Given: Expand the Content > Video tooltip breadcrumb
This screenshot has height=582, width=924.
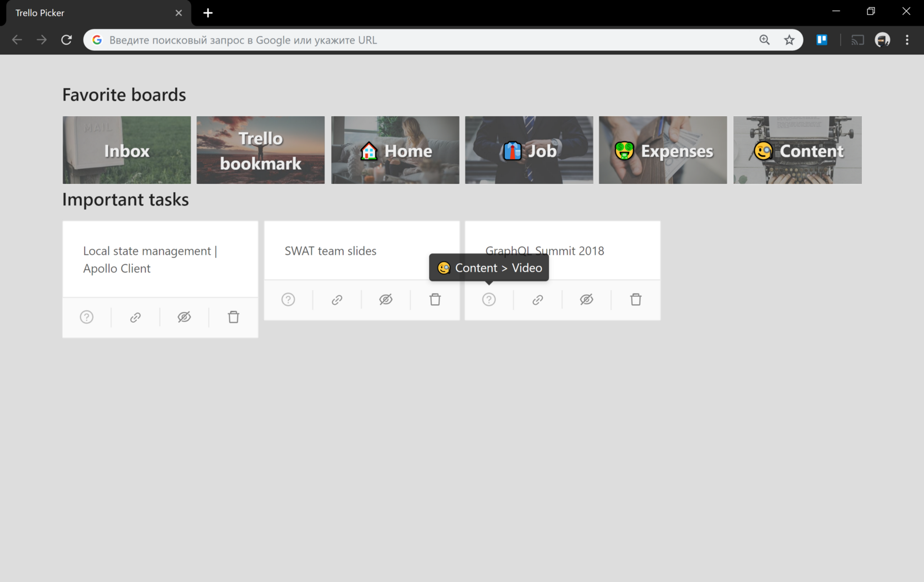Looking at the screenshot, I should [488, 268].
